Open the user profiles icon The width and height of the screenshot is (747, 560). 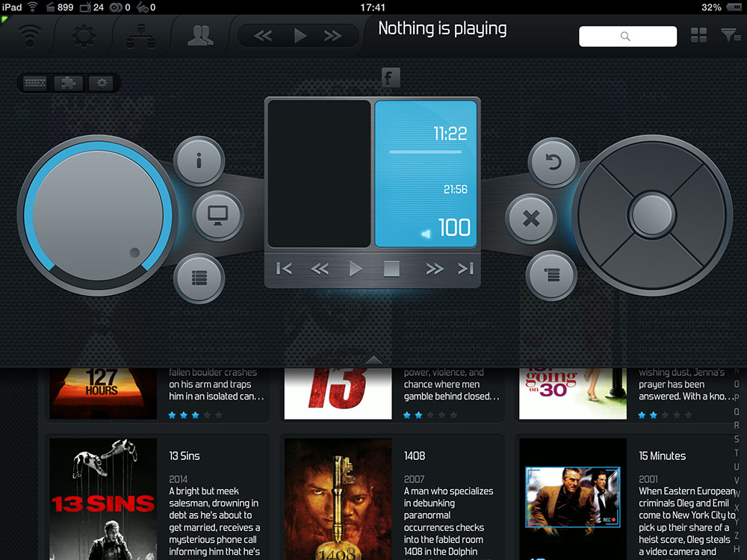pos(199,35)
